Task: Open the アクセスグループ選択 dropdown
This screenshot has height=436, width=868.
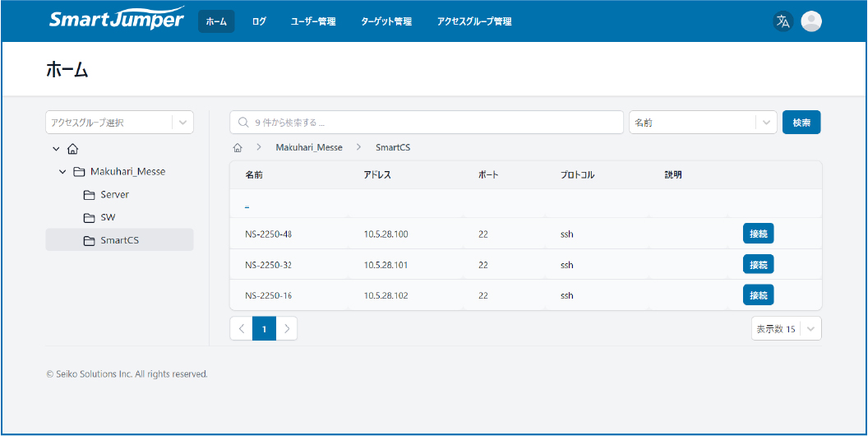Action: click(x=119, y=122)
